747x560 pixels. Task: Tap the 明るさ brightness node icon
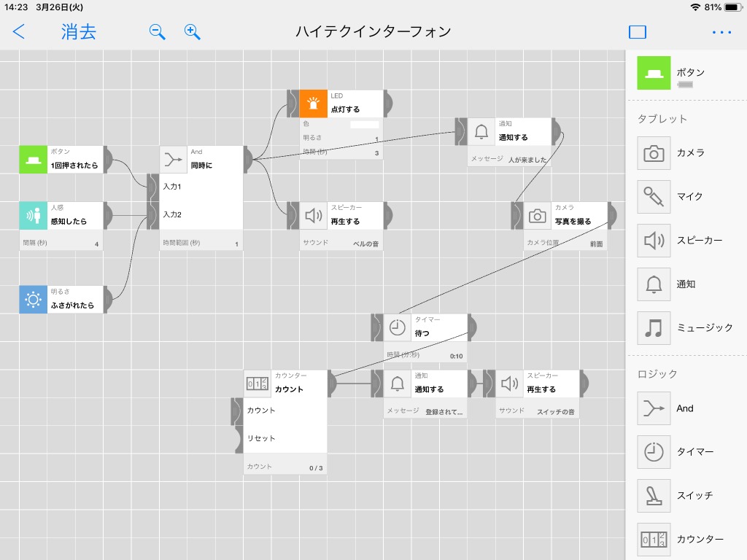point(33,300)
